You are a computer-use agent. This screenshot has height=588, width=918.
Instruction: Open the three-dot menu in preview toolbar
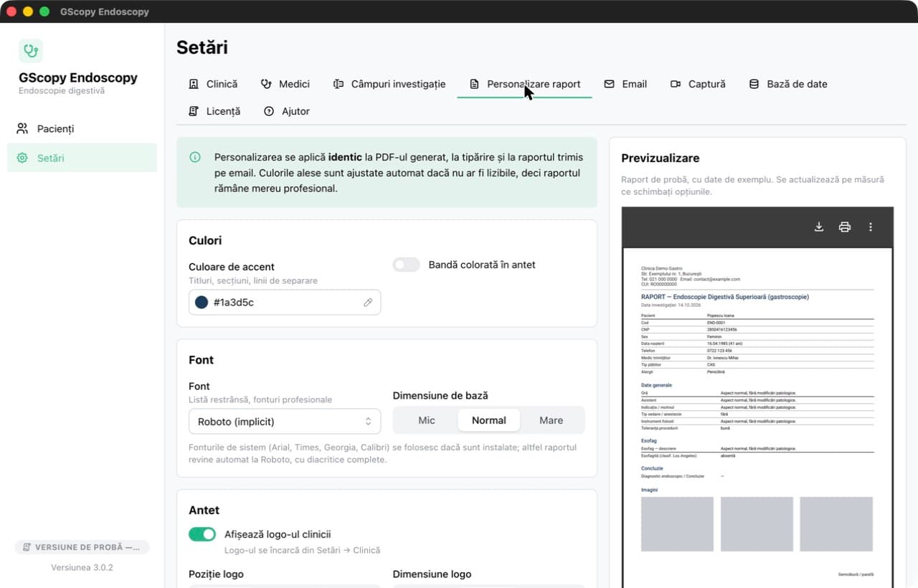pos(871,227)
